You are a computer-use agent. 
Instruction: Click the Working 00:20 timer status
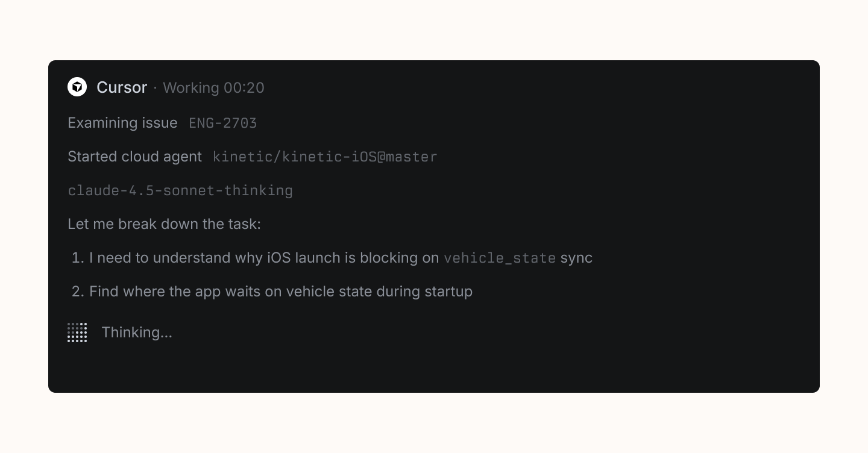213,88
